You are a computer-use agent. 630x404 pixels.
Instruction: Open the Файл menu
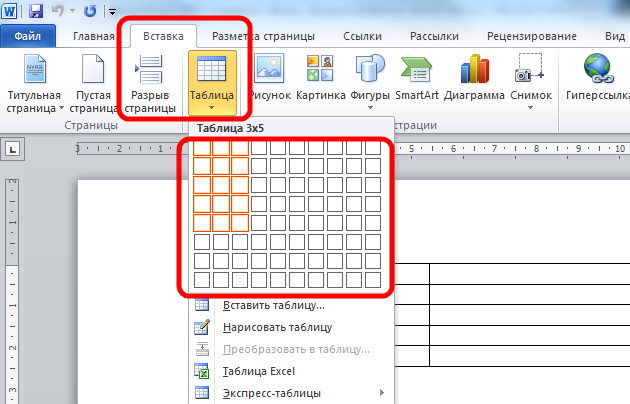point(28,35)
